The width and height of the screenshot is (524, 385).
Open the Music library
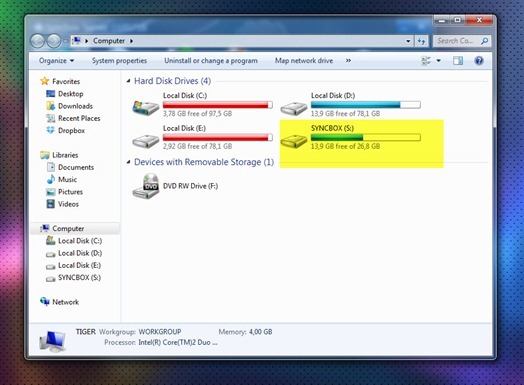coord(67,179)
